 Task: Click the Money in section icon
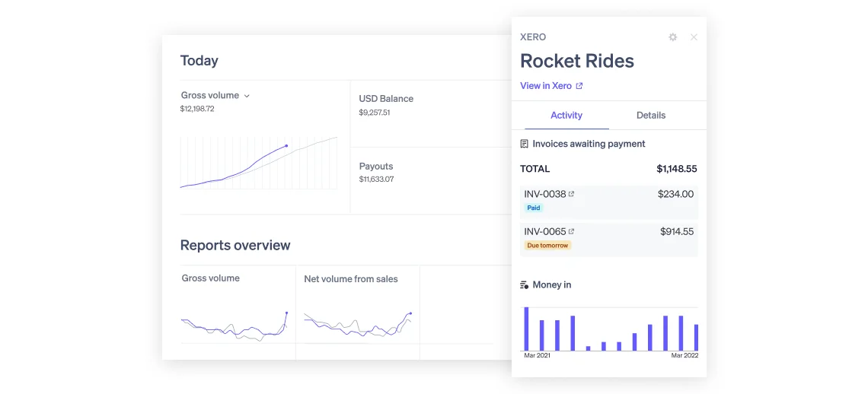coord(524,285)
